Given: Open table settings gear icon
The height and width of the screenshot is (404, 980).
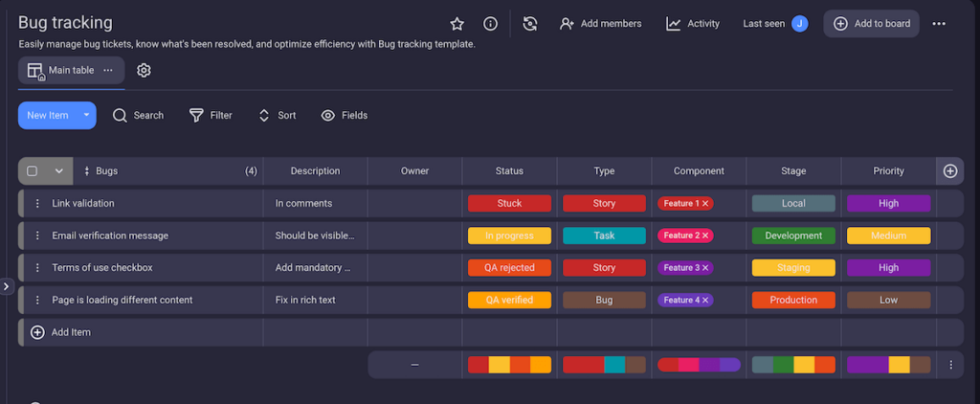Looking at the screenshot, I should (x=144, y=70).
